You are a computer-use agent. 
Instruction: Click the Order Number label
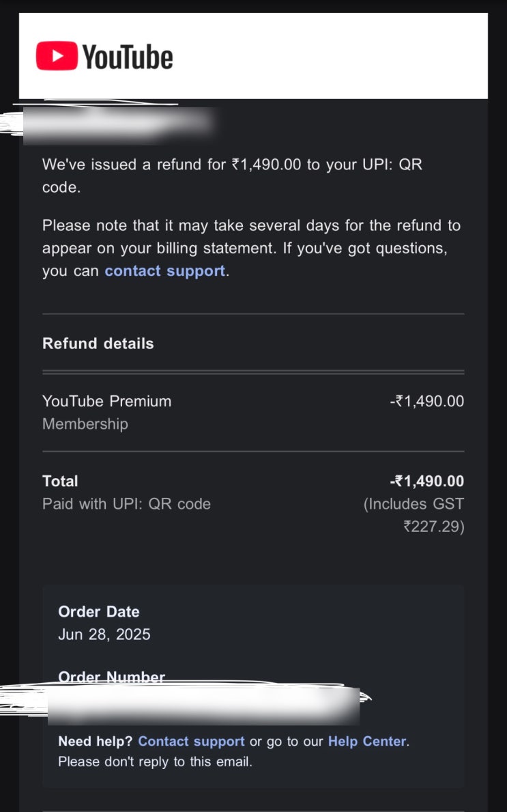click(112, 677)
